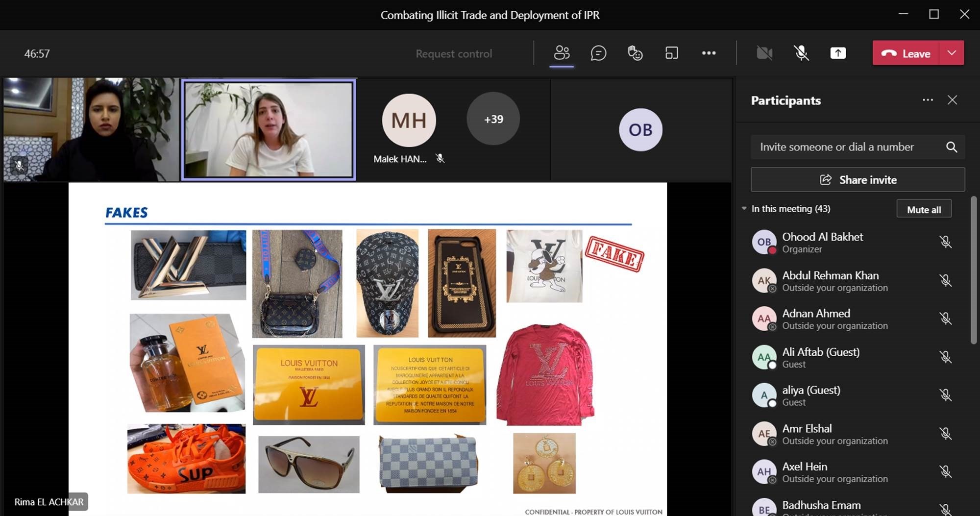Screen dimensions: 980x516
Task: Click muted mic icon beside Malek HAN...
Action: pyautogui.click(x=440, y=158)
